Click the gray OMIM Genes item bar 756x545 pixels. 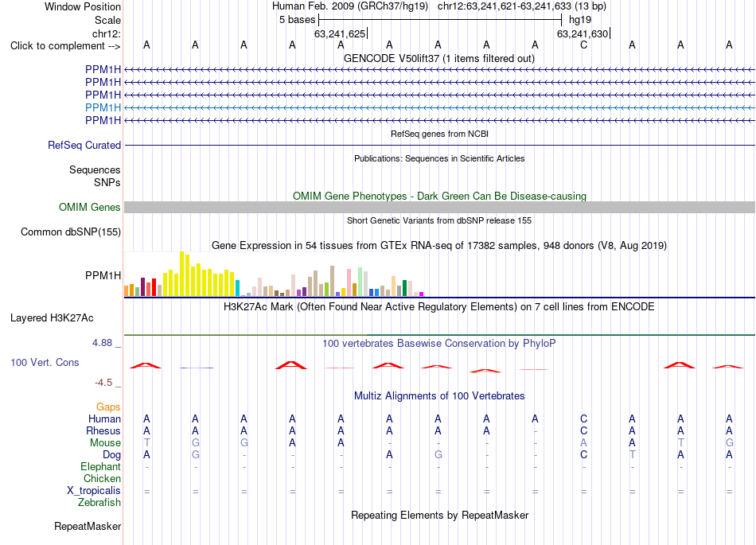439,207
